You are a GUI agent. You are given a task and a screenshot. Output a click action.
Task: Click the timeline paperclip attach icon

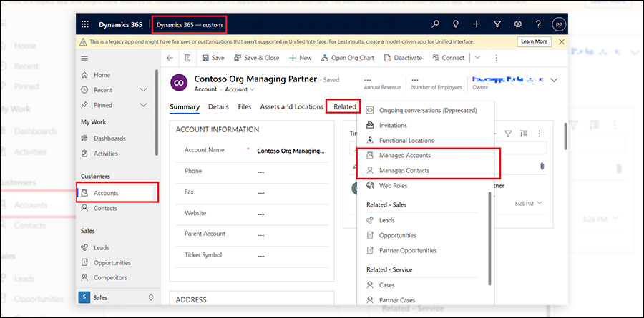click(542, 167)
